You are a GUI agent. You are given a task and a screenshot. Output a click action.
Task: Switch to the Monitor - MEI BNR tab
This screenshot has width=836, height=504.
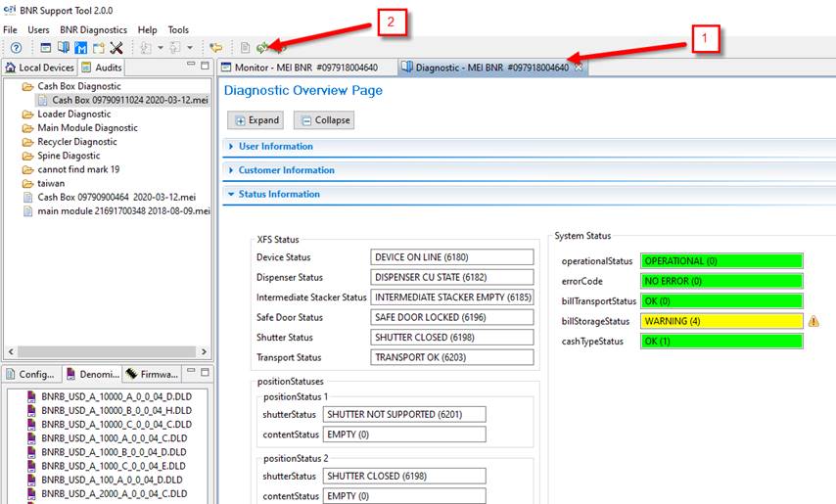tap(305, 68)
